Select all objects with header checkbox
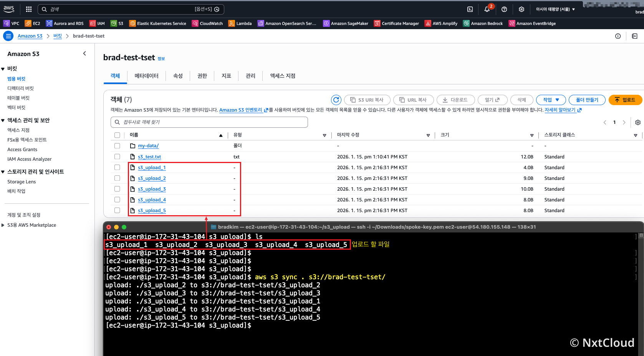Image resolution: width=644 pixels, height=356 pixels. pyautogui.click(x=117, y=135)
